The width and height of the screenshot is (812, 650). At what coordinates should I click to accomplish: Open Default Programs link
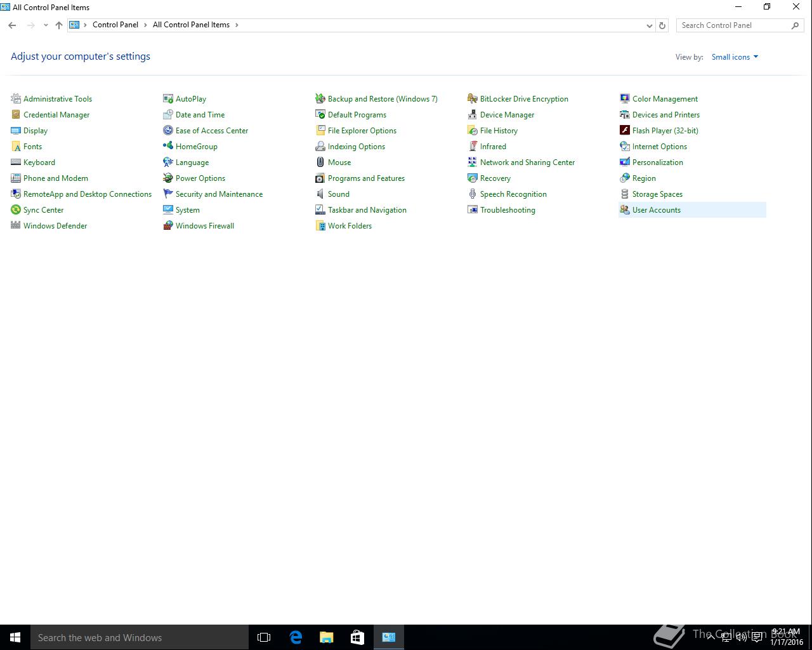point(357,115)
